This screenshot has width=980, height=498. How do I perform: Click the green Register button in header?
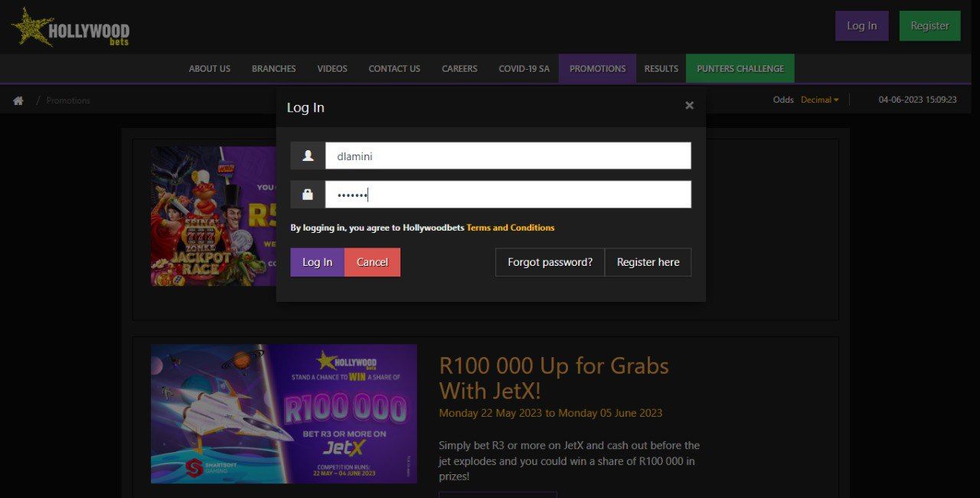click(929, 25)
